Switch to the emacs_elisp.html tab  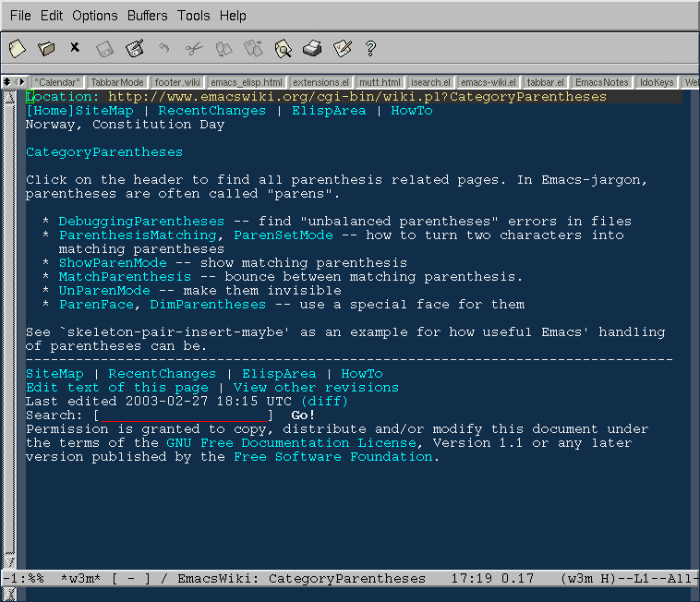246,82
